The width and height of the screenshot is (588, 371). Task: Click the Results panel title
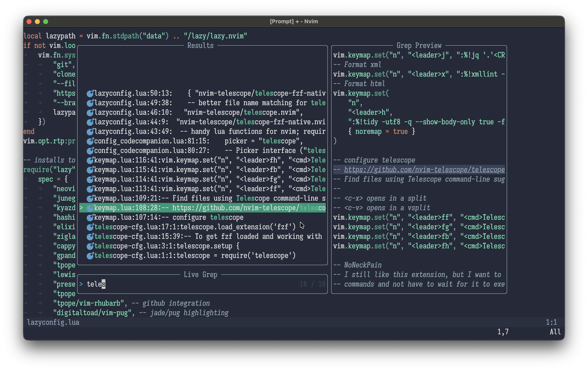200,46
